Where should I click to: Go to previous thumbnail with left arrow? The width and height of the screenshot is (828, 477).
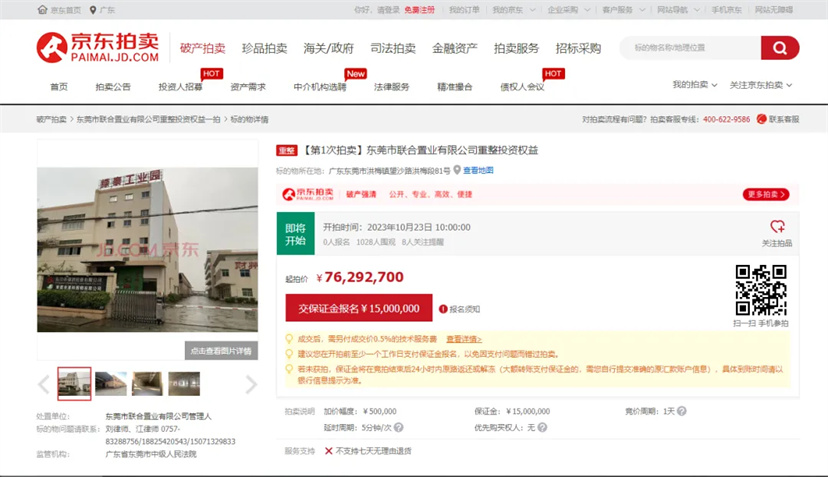pyautogui.click(x=44, y=384)
